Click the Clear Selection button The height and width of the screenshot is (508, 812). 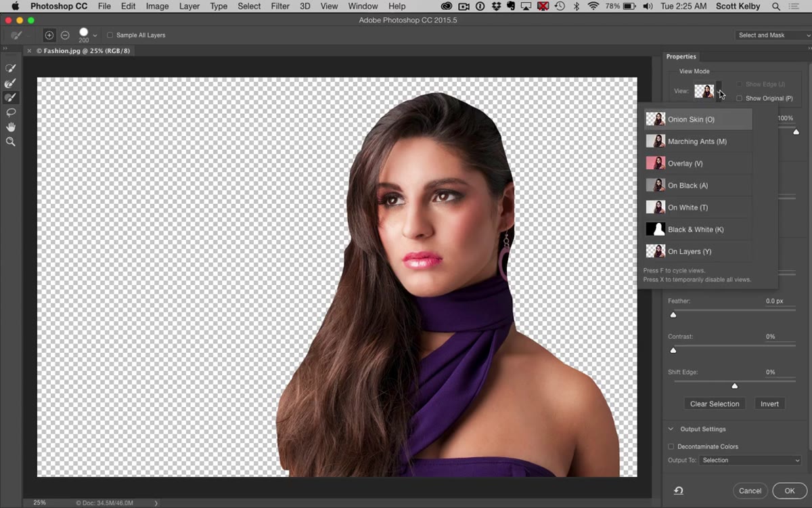click(715, 404)
